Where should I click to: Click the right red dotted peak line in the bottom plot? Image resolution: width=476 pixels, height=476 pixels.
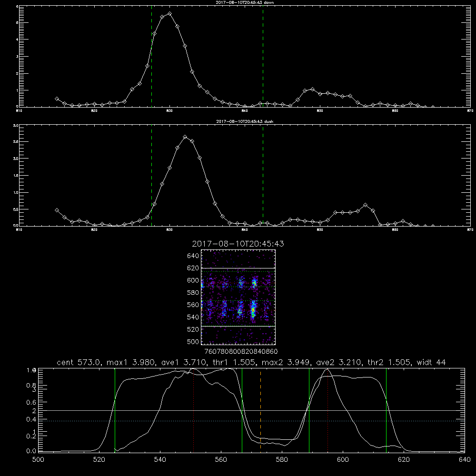[328, 410]
